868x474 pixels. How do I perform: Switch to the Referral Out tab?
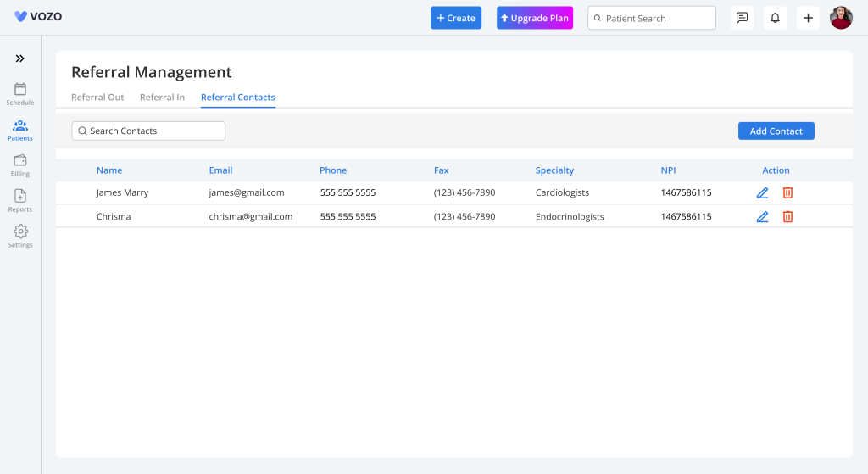[97, 98]
